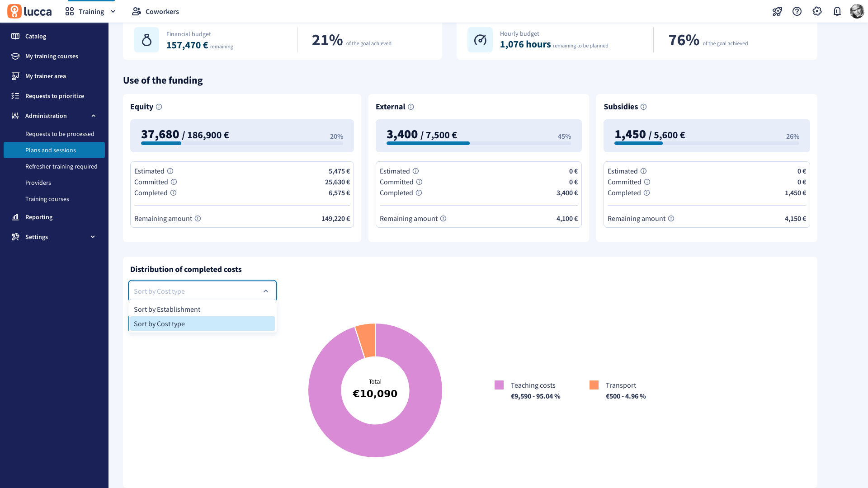Go to Requests to be processed
Viewport: 868px width, 488px height.
(60, 134)
